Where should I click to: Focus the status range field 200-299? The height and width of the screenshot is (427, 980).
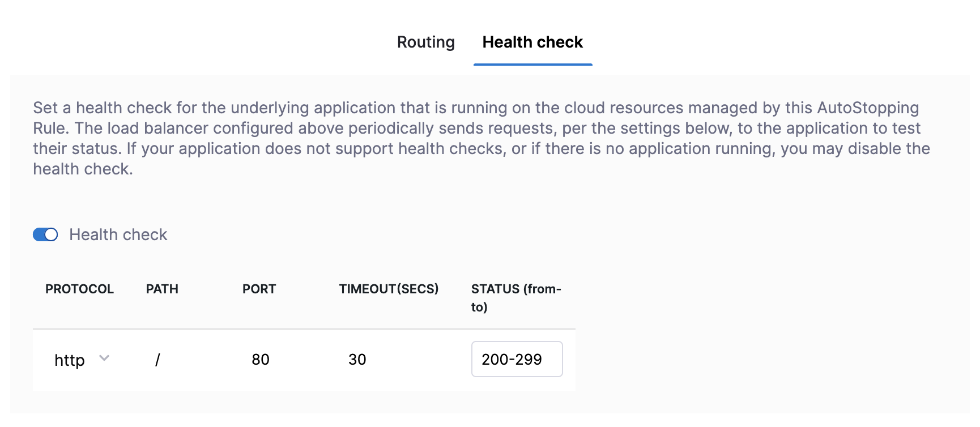[516, 359]
